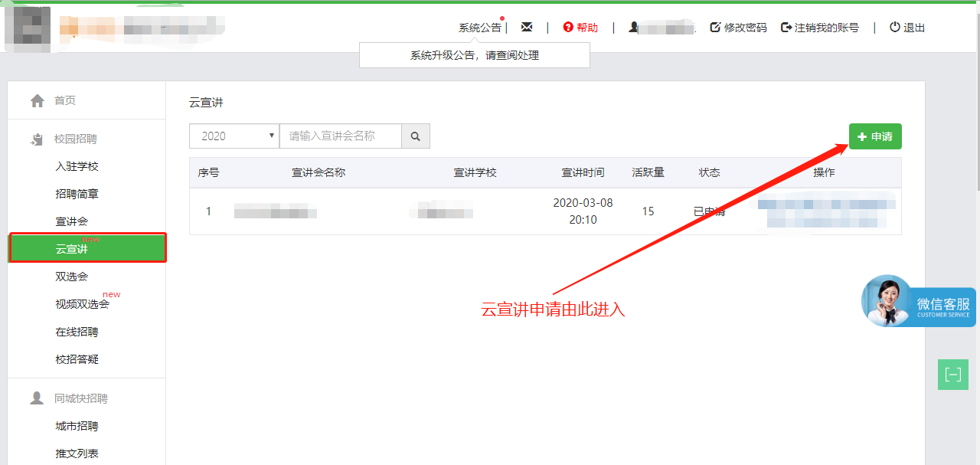Open the red 帮助 help link
Screen dimensions: 980x465
tap(580, 28)
